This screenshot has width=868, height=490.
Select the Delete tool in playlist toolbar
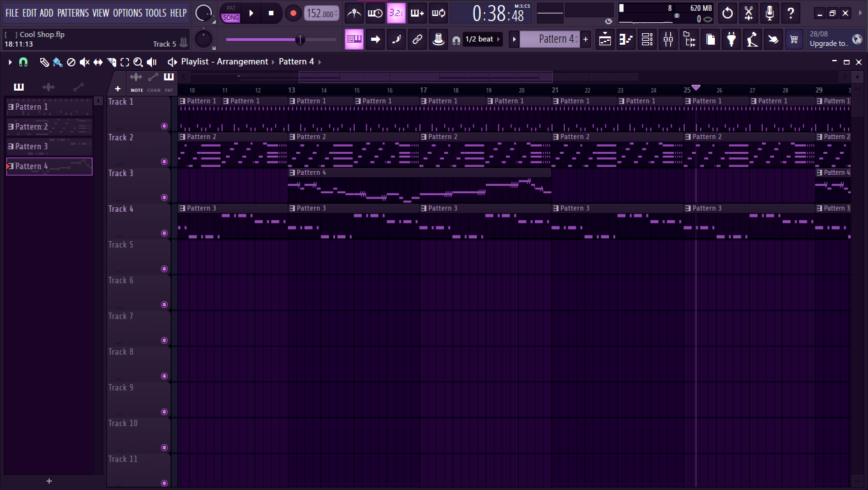(71, 62)
